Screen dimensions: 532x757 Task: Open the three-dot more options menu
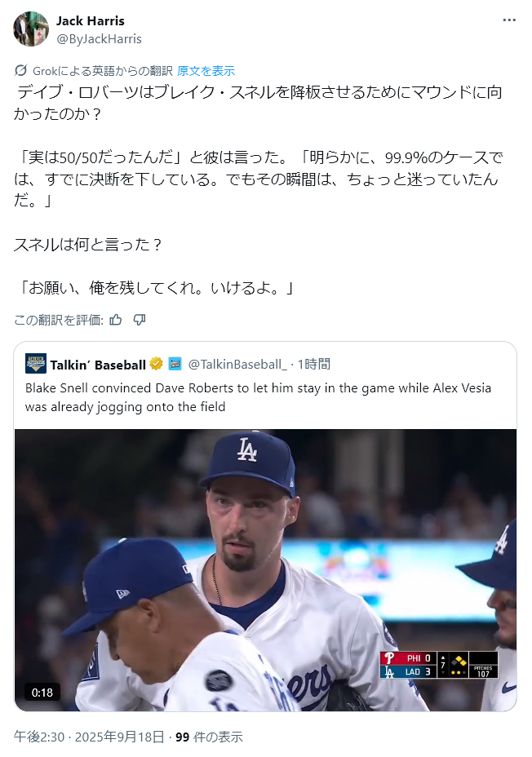pos(509,20)
